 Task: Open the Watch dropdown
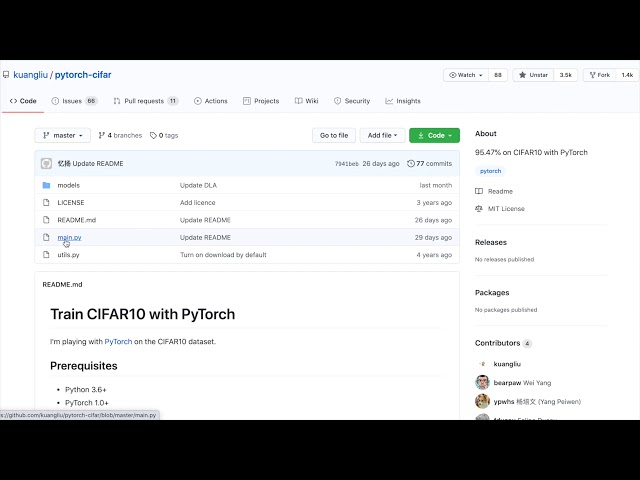tap(466, 75)
